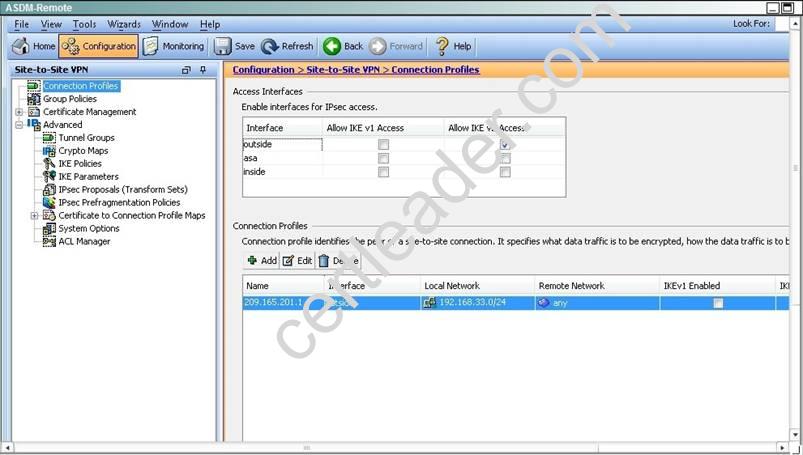Refresh the ASDM configuration
The height and width of the screenshot is (455, 803).
point(287,46)
